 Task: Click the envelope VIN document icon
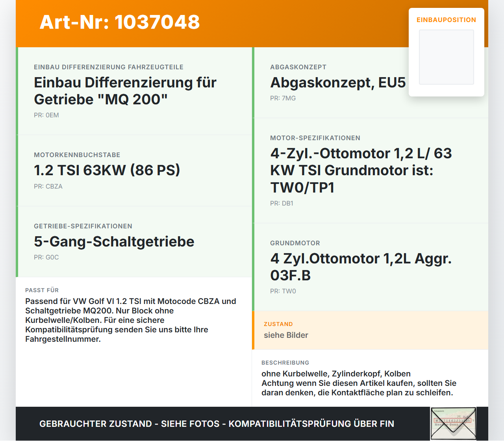pyautogui.click(x=453, y=424)
